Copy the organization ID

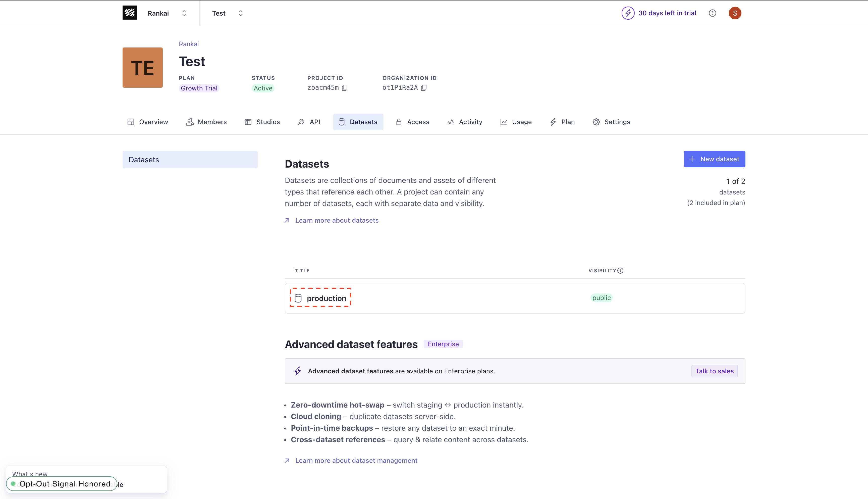[424, 88]
